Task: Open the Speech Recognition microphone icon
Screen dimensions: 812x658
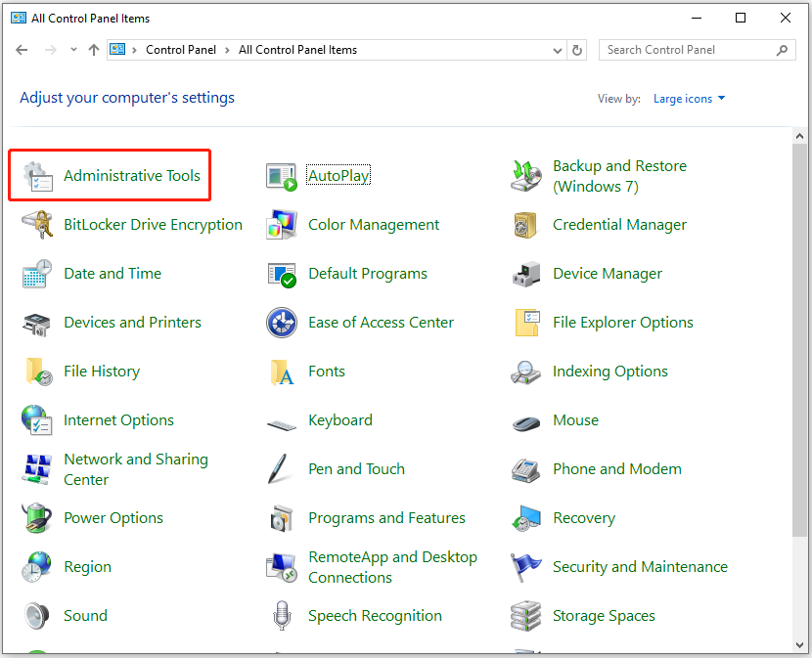Action: pyautogui.click(x=282, y=616)
